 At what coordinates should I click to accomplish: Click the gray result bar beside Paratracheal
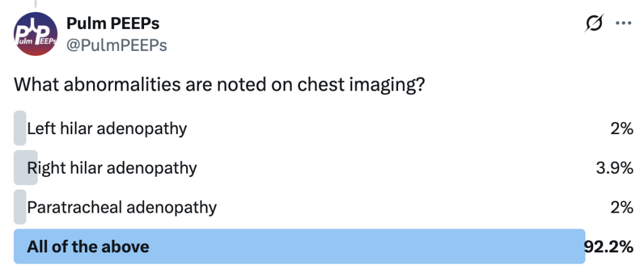(19, 207)
